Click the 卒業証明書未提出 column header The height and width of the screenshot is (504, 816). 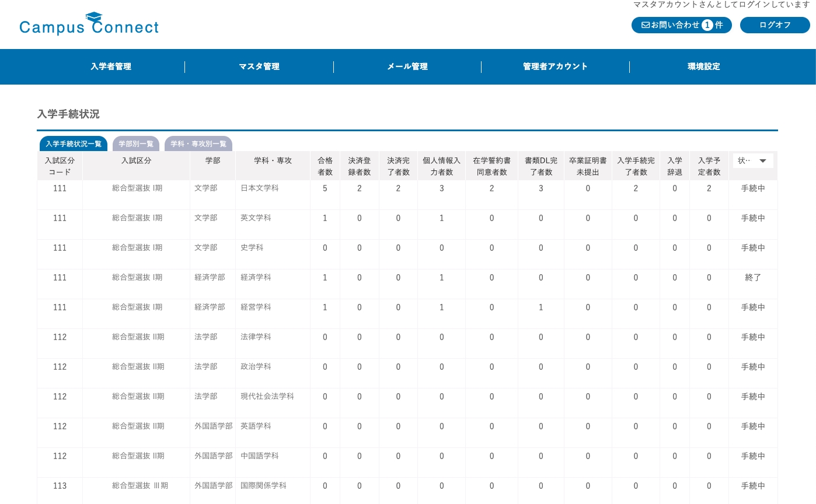pyautogui.click(x=588, y=166)
